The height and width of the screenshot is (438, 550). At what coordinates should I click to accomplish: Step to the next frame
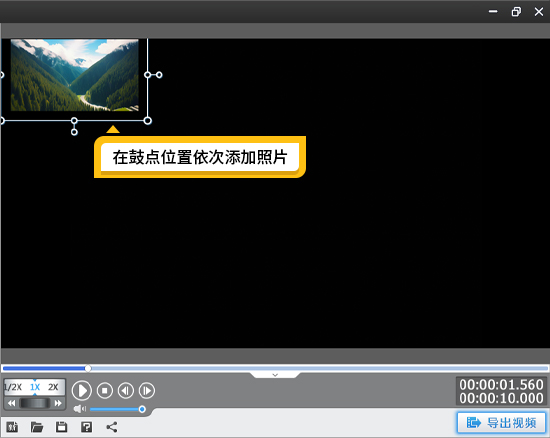pos(147,390)
